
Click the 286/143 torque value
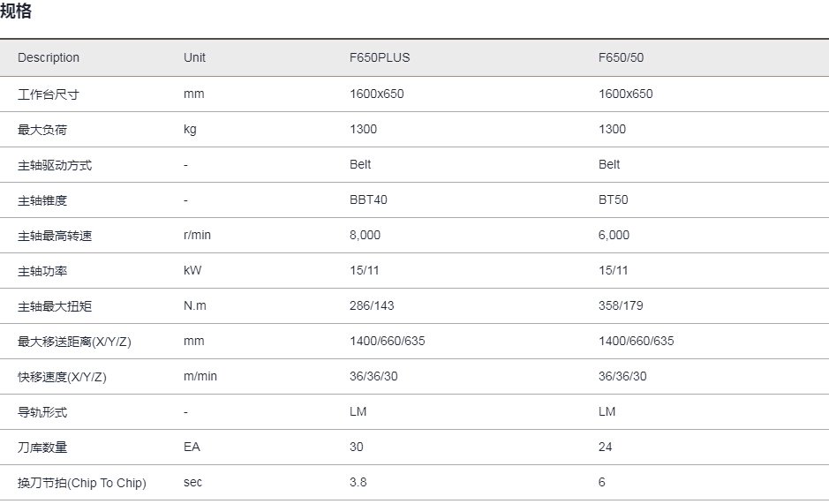pyautogui.click(x=372, y=305)
